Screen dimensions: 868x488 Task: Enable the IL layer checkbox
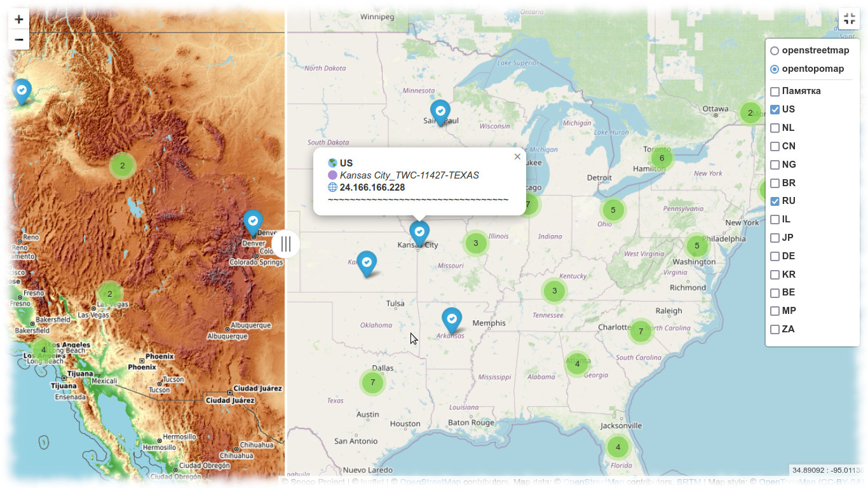[775, 219]
